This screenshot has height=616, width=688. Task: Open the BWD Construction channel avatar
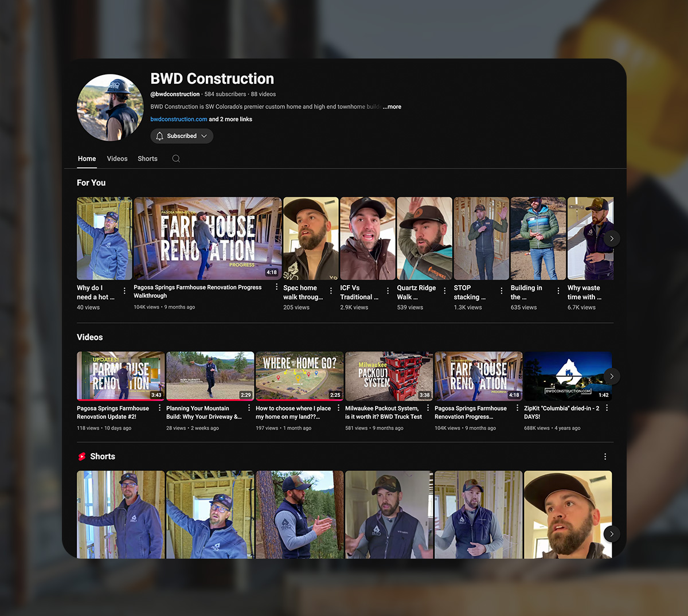point(110,107)
